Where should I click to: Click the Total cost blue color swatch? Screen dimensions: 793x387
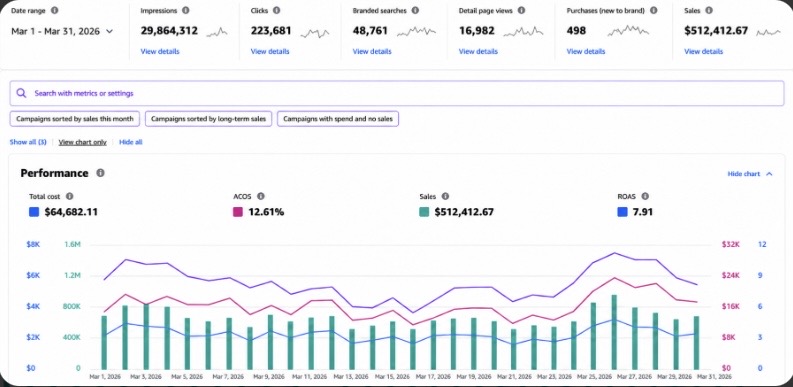tap(34, 212)
